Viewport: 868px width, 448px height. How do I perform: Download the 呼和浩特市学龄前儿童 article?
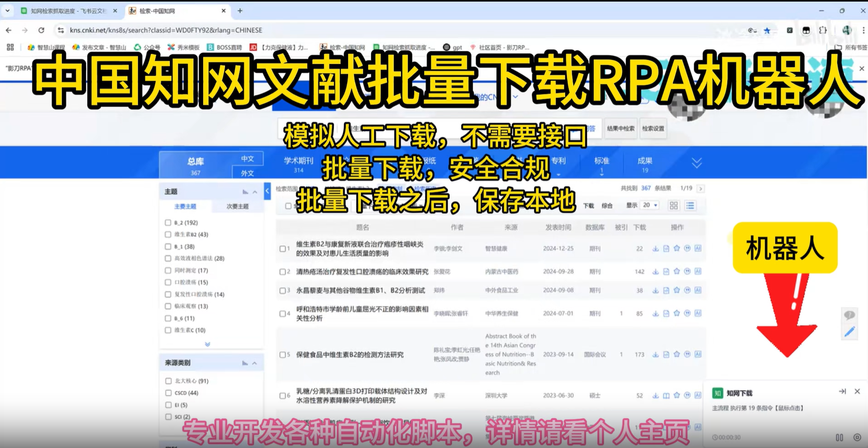tap(655, 314)
